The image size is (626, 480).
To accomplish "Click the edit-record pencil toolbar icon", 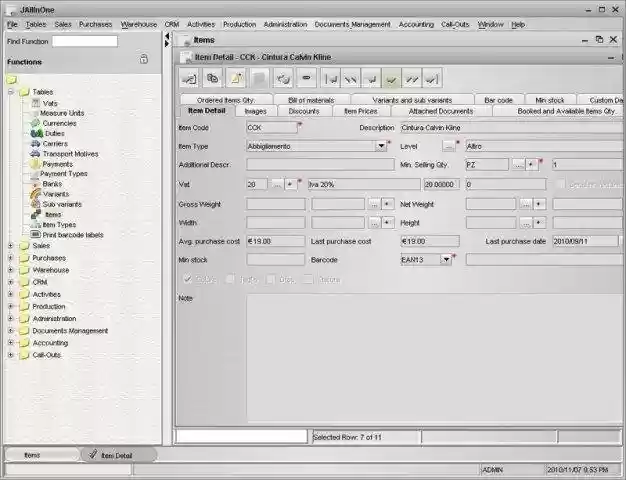I will coord(189,78).
